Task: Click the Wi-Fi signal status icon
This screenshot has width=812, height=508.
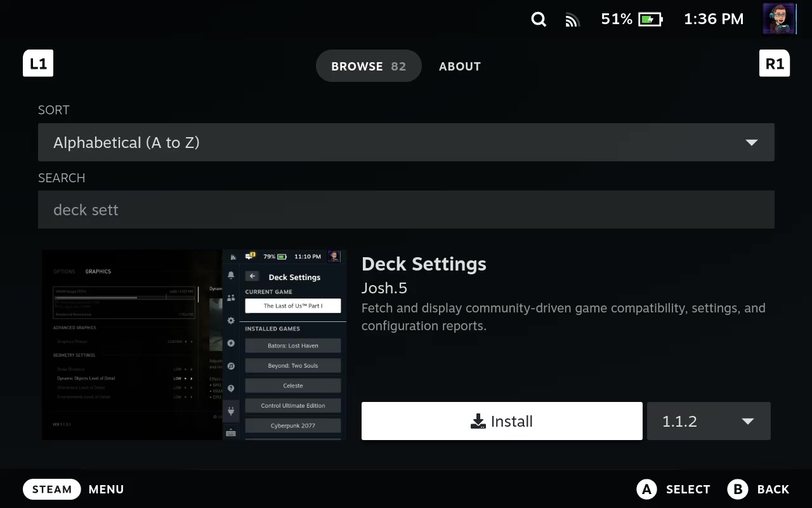Action: click(572, 20)
